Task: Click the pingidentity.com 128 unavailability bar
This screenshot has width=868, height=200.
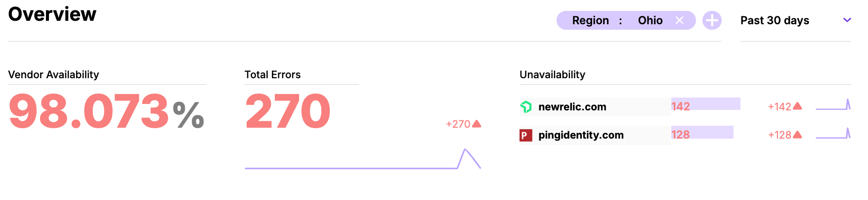Action: [x=702, y=132]
